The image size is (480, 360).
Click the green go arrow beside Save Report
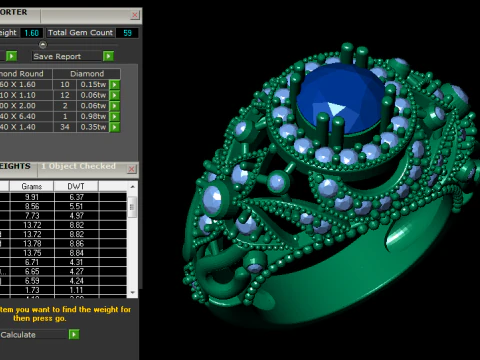pyautogui.click(x=108, y=56)
